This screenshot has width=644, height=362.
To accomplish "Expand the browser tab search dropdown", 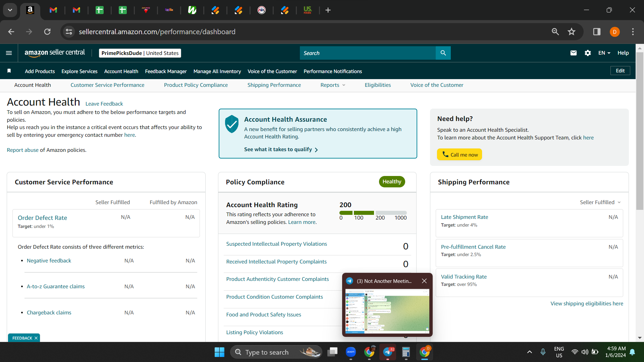I will pos(10,10).
